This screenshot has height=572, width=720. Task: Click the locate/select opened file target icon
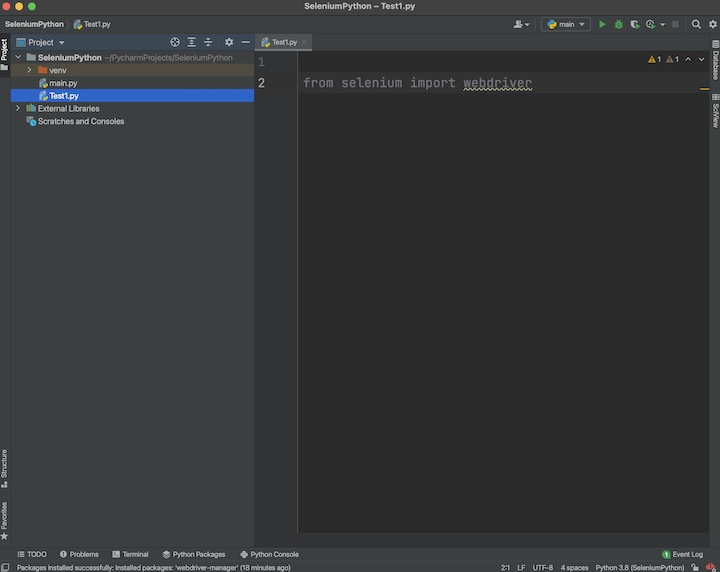pyautogui.click(x=175, y=43)
